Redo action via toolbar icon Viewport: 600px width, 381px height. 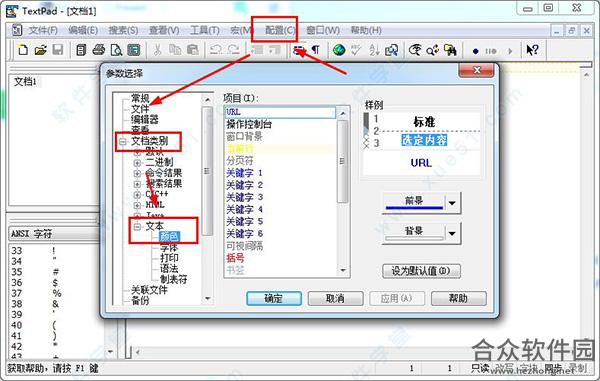pyautogui.click(x=233, y=50)
